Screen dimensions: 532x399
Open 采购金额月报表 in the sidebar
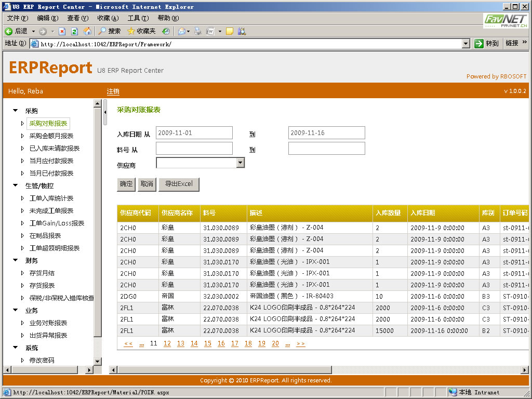point(51,136)
